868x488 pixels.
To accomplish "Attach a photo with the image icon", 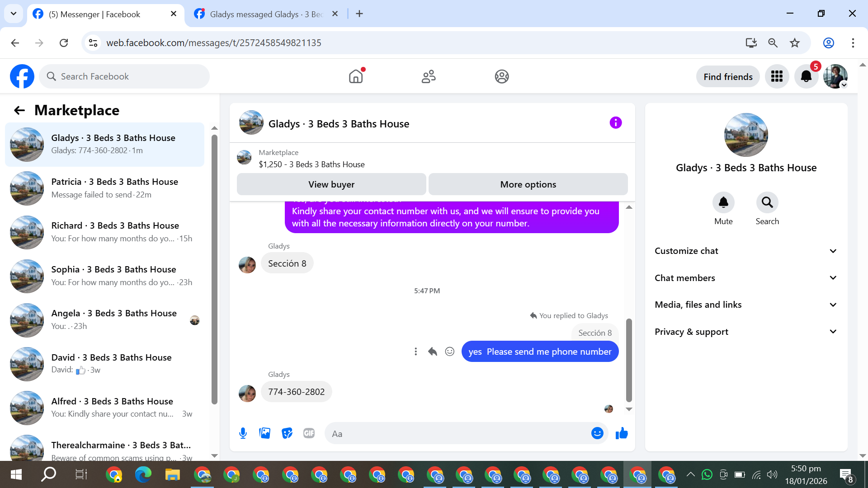I will tap(265, 433).
